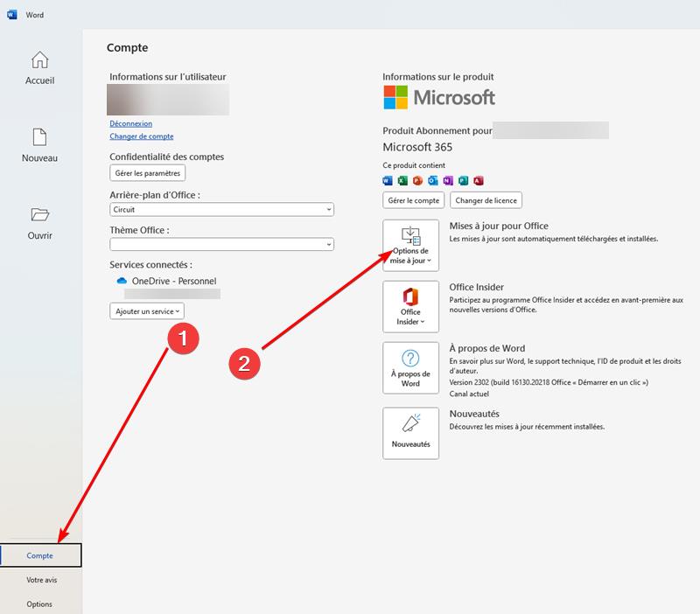Click Changer de licence button
Image resolution: width=700 pixels, height=614 pixels.
coord(486,200)
